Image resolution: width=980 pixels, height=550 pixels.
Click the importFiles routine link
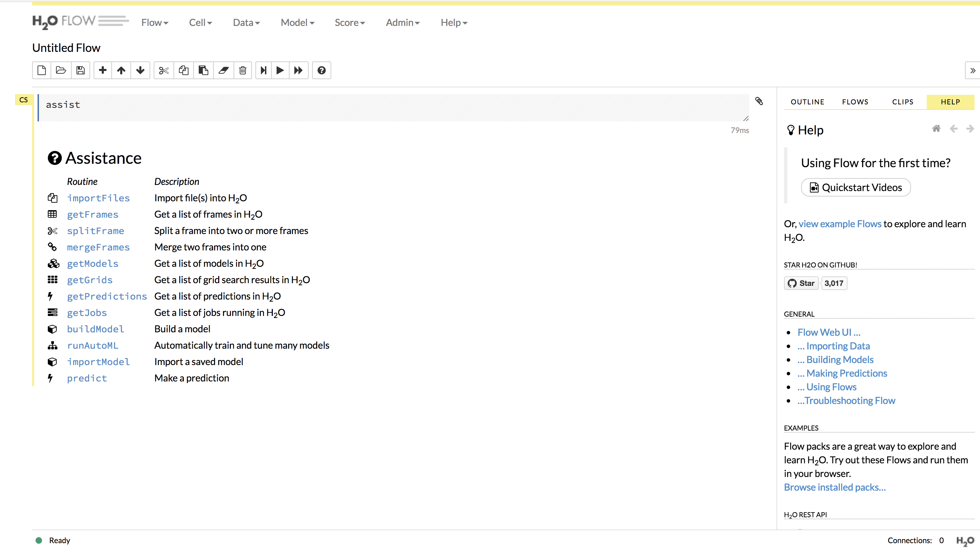(x=98, y=198)
